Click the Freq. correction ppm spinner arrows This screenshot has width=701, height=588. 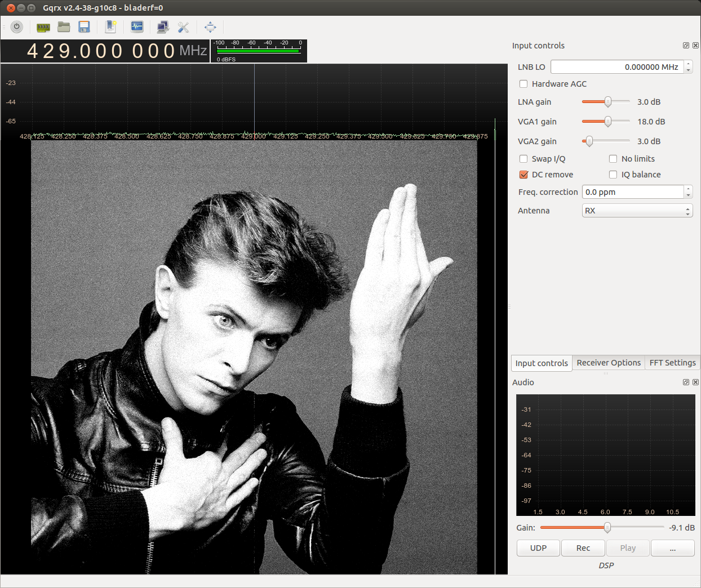point(688,192)
